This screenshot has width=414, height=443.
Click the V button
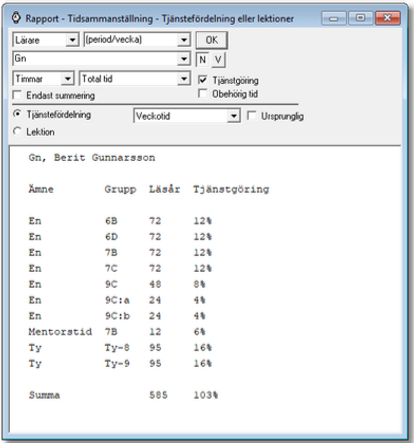tap(218, 60)
